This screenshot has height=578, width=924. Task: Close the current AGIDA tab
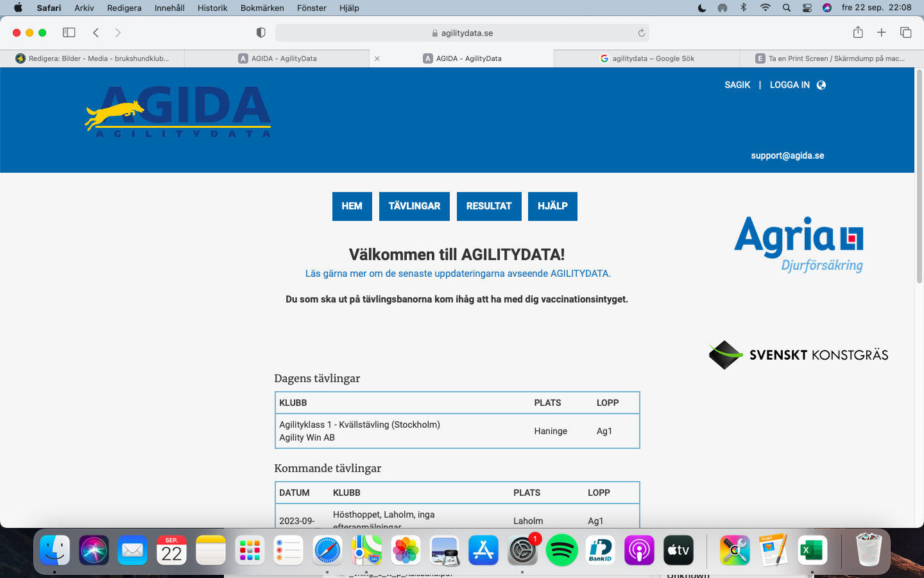(377, 58)
